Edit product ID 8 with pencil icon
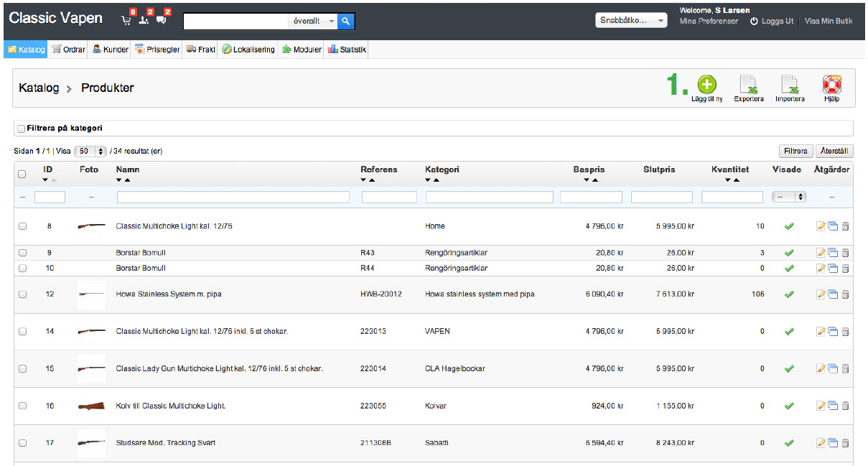This screenshot has width=868, height=466. [x=821, y=226]
